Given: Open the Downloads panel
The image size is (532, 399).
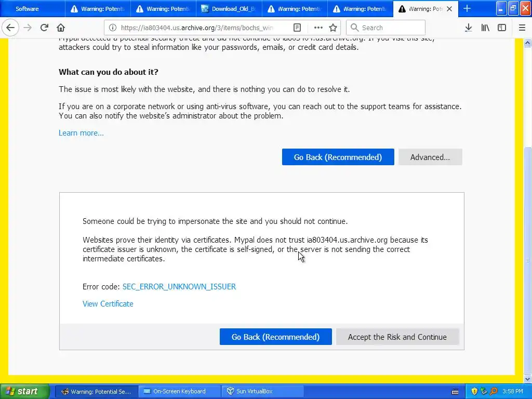Looking at the screenshot, I should click(469, 28).
